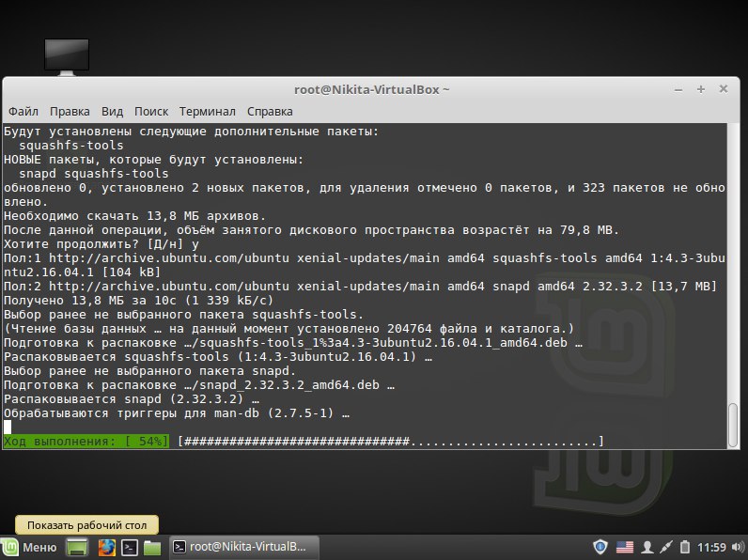Click the 'Необходимо скачать 13,8 МБ архивов.' line
Screen dimensions: 748x560
(x=134, y=216)
